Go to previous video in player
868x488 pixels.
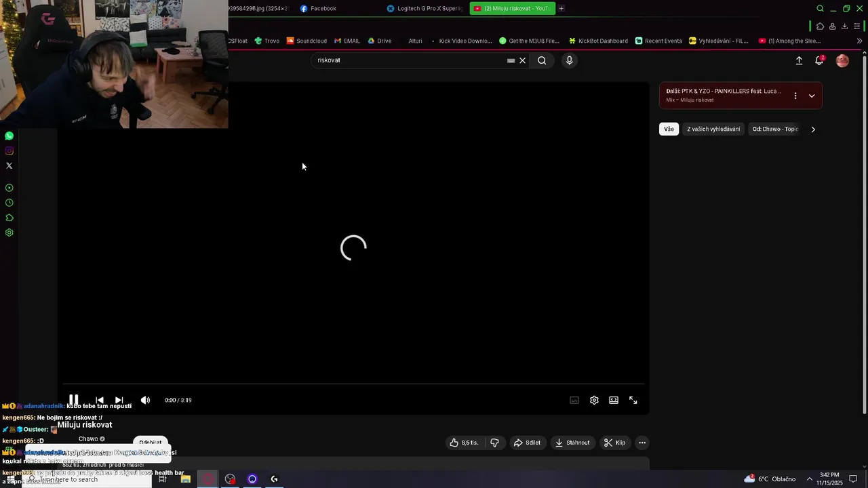(100, 400)
